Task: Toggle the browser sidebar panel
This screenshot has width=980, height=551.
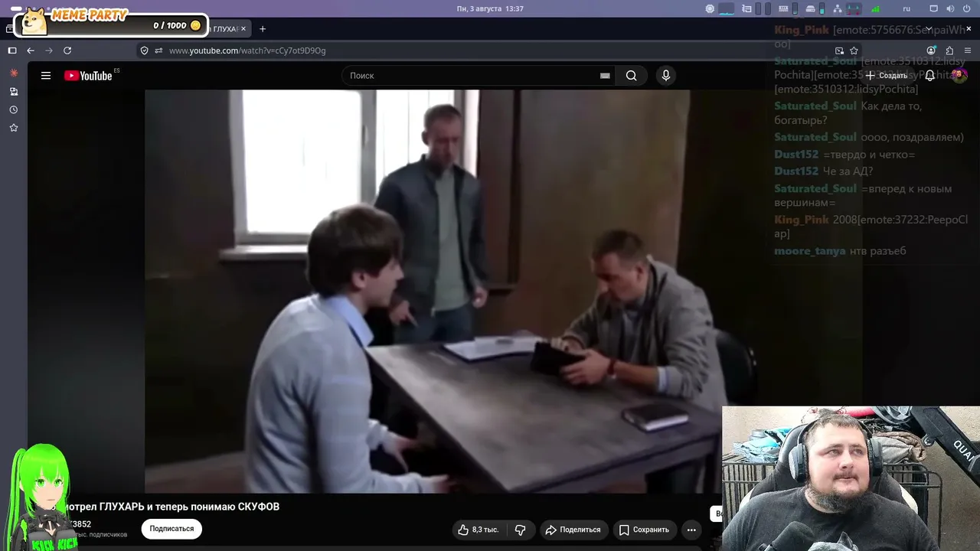Action: 12,51
